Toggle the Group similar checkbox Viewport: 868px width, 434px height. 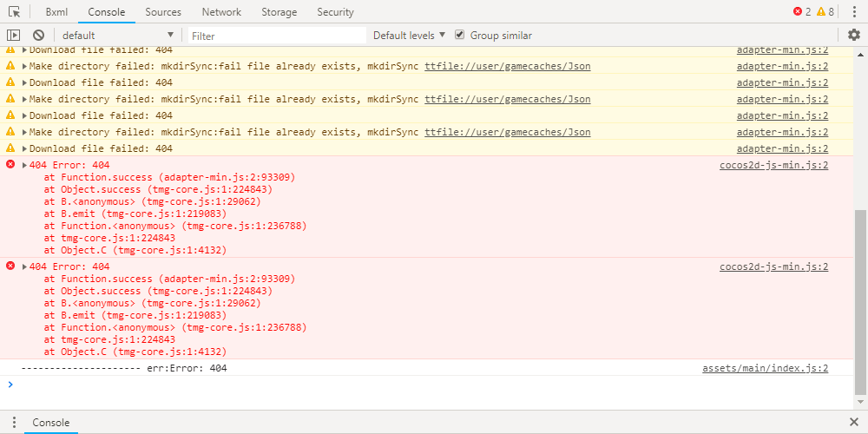click(x=460, y=36)
